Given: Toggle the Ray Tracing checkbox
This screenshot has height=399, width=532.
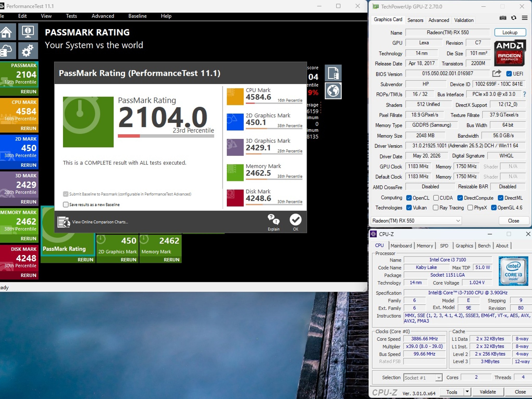Looking at the screenshot, I should 436,208.
